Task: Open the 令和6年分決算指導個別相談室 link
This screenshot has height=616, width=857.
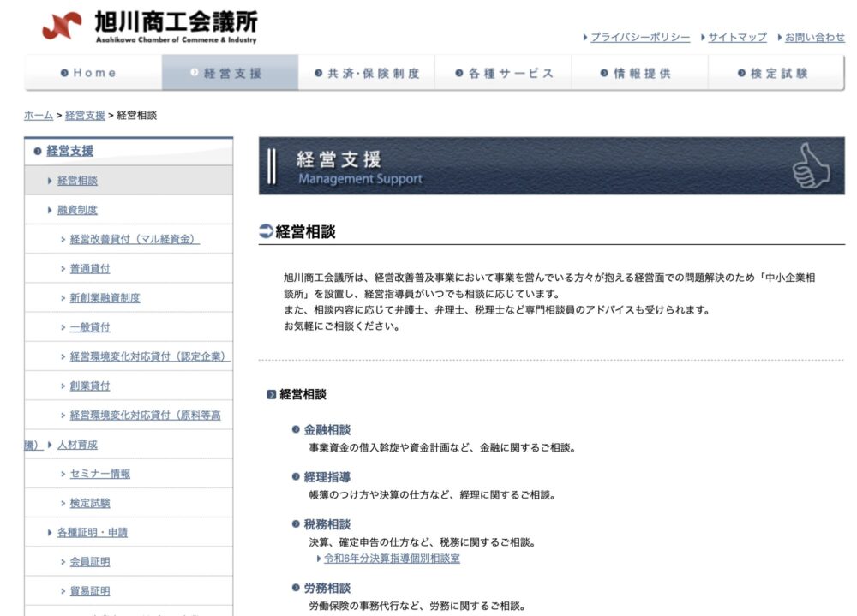Action: [x=392, y=559]
